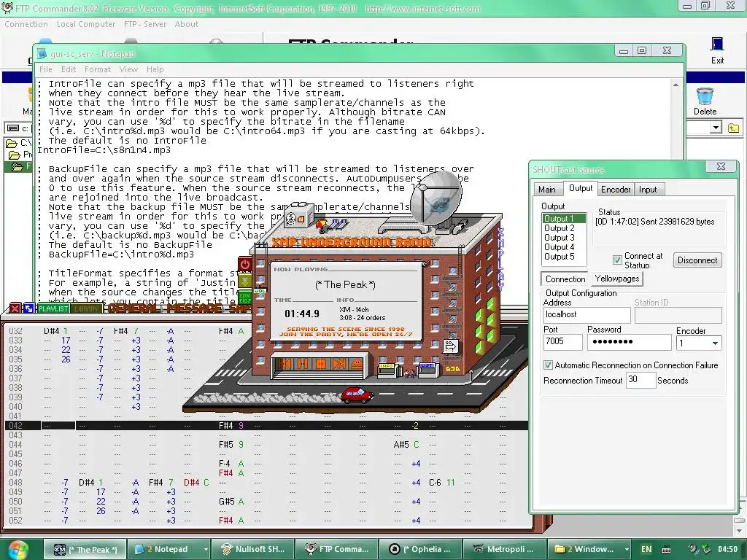Open the LIBRARY panel tab
This screenshot has height=560, width=747.
(x=88, y=308)
